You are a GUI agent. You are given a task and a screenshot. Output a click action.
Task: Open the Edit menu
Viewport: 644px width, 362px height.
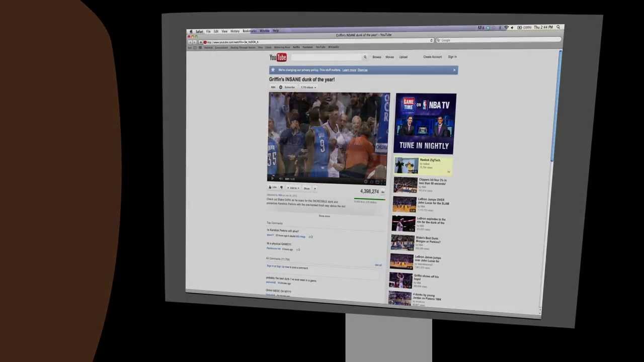point(216,31)
